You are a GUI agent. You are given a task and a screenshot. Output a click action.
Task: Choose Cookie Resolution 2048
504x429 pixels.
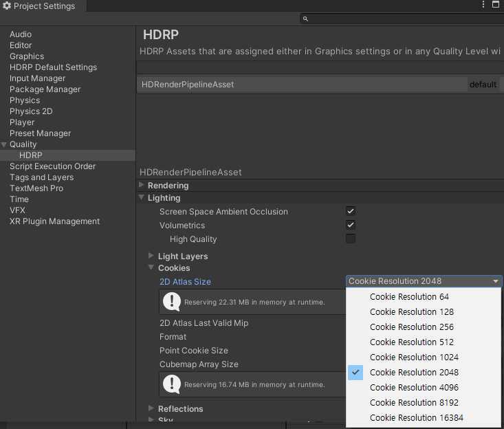pos(424,372)
